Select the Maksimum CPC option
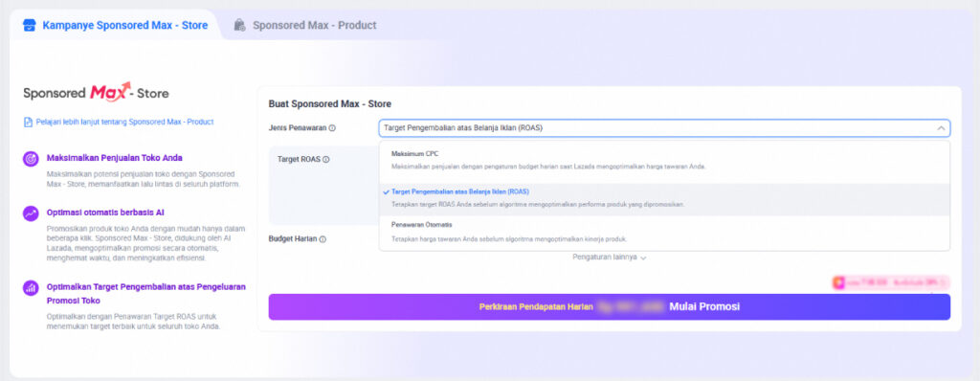 coord(664,160)
